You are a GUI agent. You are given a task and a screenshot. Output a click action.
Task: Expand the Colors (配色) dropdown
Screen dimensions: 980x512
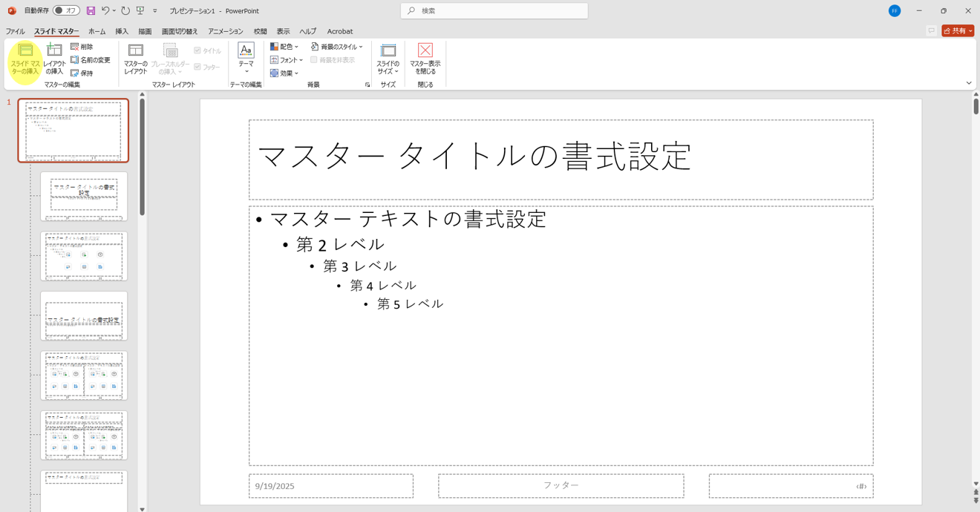click(284, 47)
